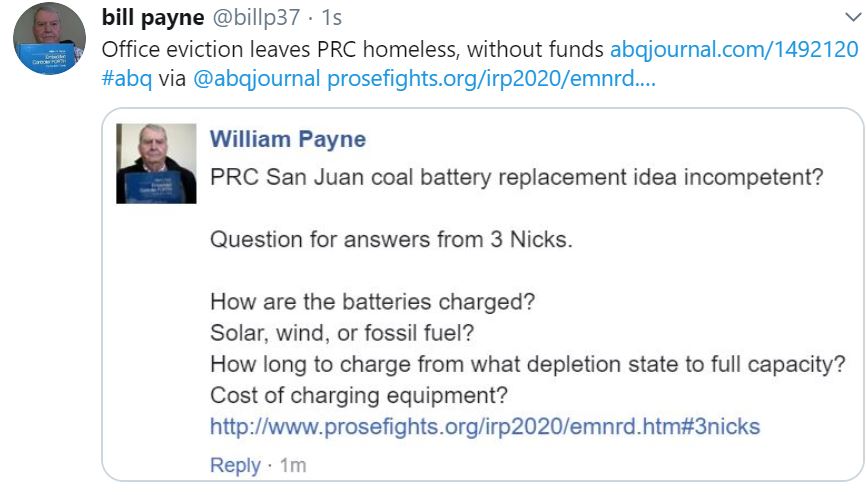Click the comment headline about San Juan coal
This screenshot has height=495, width=867.
(516, 178)
